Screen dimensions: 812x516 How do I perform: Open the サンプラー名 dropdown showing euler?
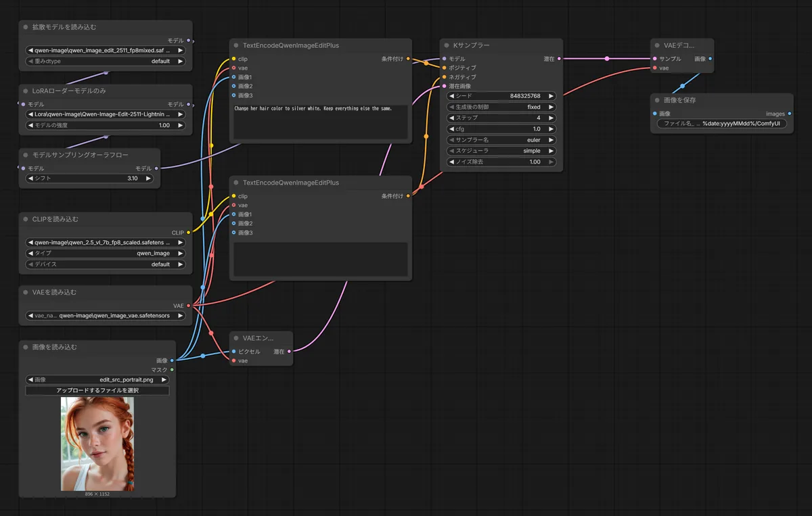tap(501, 140)
